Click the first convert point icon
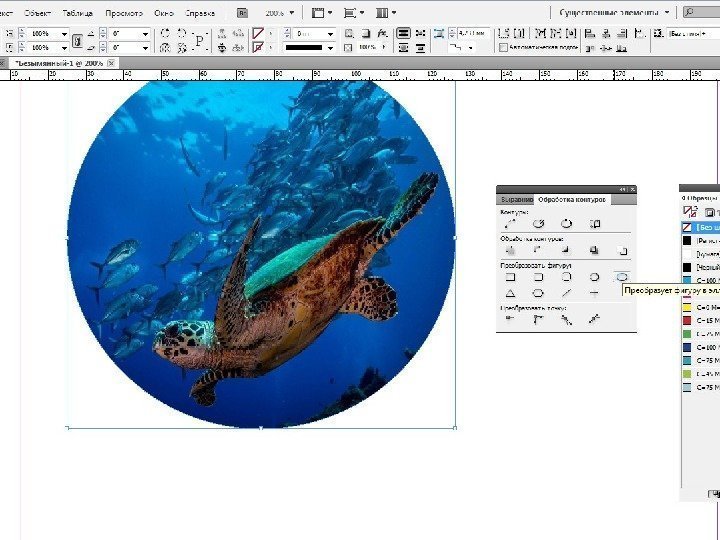The width and height of the screenshot is (720, 540). (510, 320)
